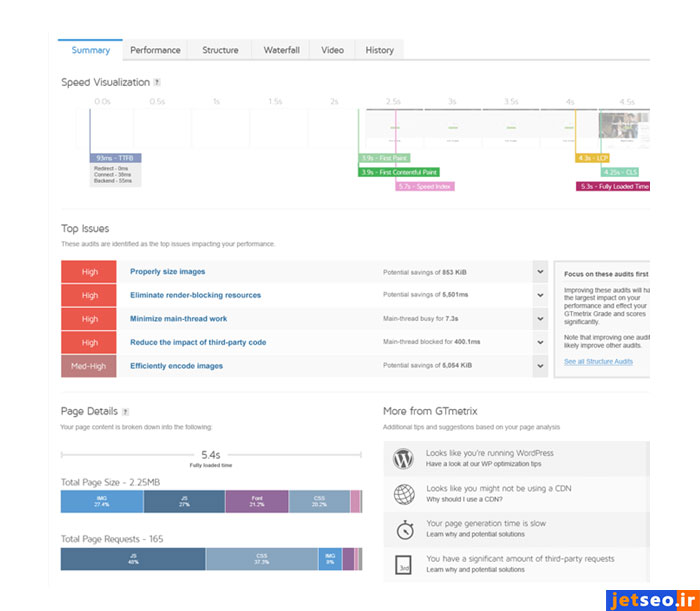Select the Structure tab
The height and width of the screenshot is (611, 700).
pyautogui.click(x=220, y=50)
